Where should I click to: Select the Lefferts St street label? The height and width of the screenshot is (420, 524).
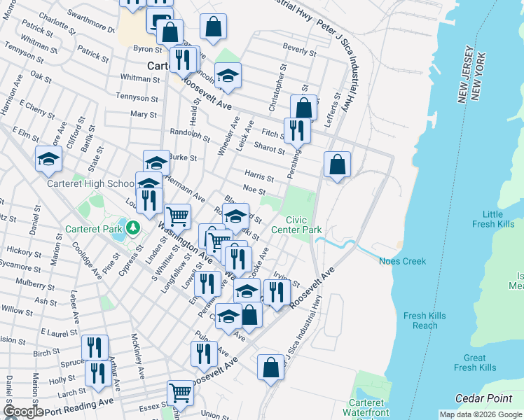pyautogui.click(x=333, y=110)
